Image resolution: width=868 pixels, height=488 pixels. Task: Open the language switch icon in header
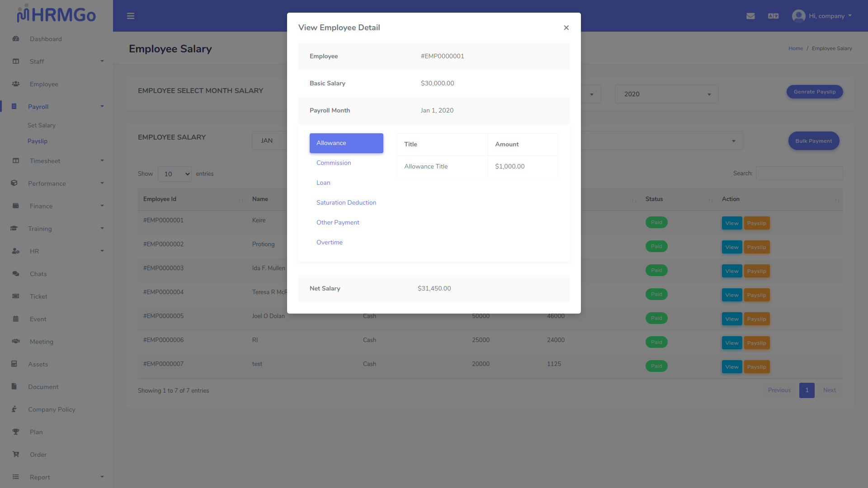(774, 16)
